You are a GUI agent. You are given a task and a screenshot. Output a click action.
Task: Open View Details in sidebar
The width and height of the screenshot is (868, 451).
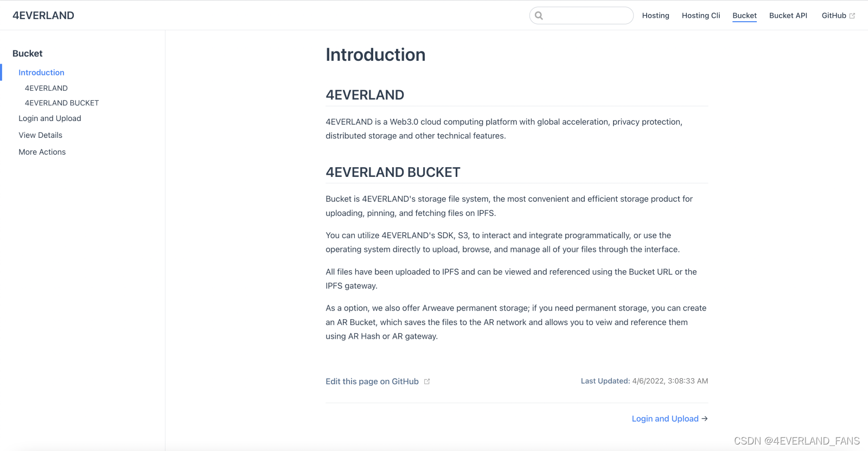click(x=40, y=135)
